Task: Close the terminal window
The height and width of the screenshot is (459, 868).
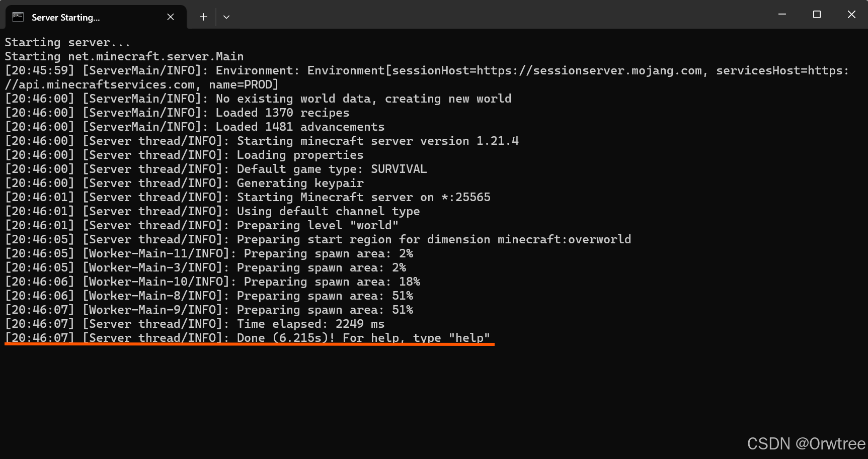Action: click(x=851, y=15)
